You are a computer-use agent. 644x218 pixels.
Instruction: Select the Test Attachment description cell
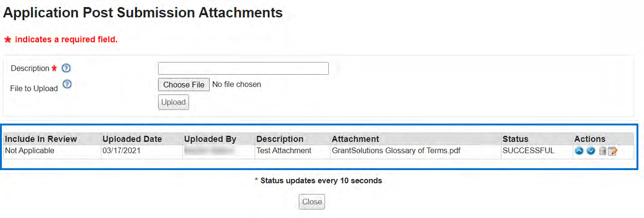click(284, 151)
